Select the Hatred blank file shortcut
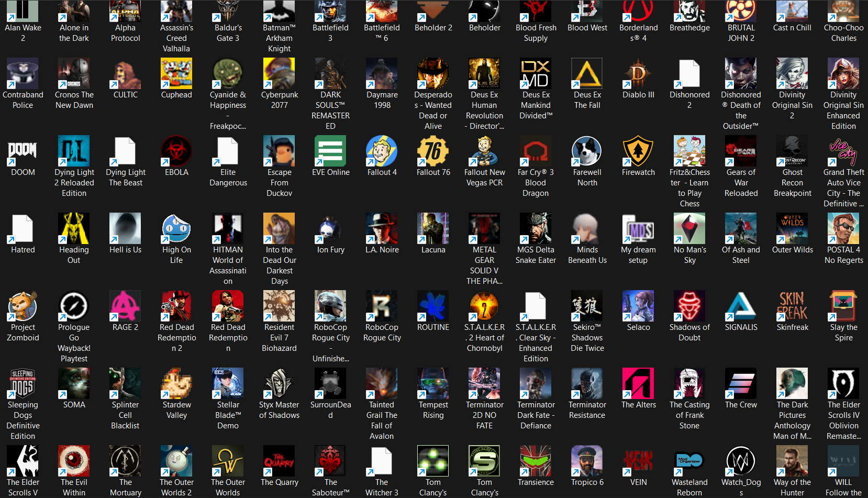The width and height of the screenshot is (868, 498). click(x=23, y=229)
